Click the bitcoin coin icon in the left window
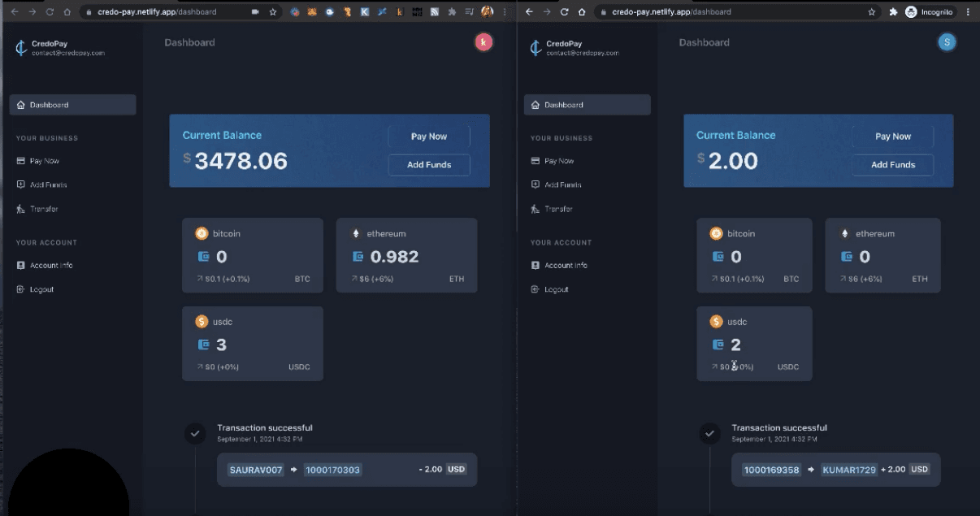The width and height of the screenshot is (980, 516). [x=202, y=233]
